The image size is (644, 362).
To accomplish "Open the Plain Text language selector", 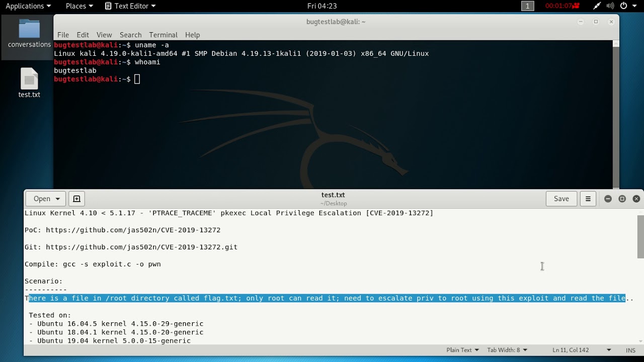I will coord(462,350).
